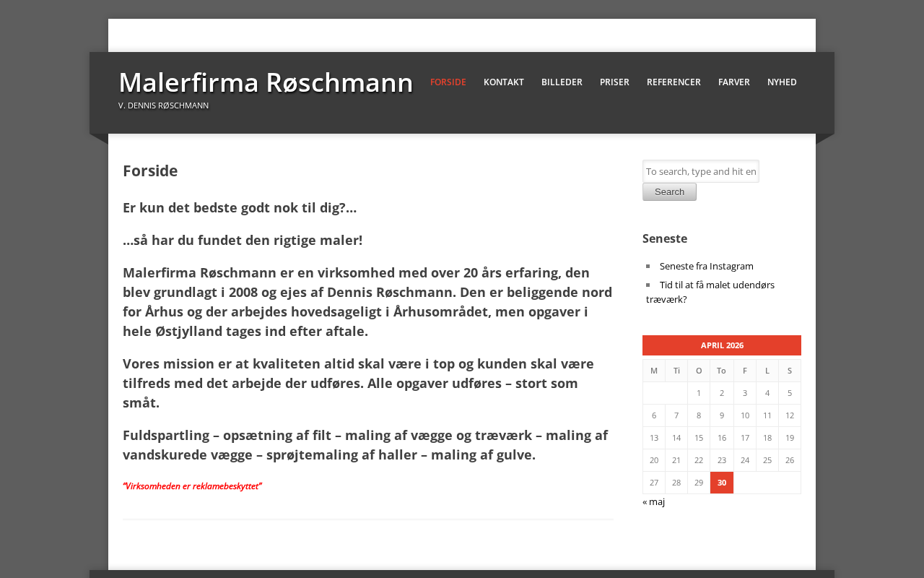The image size is (924, 578).
Task: Go to previous month « maj
Action: [x=653, y=502]
